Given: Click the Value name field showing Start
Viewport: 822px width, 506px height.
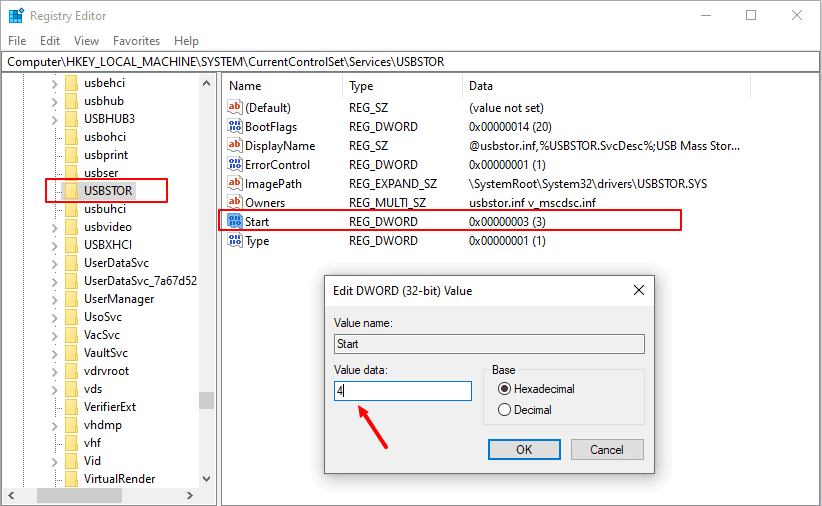Looking at the screenshot, I should point(489,344).
